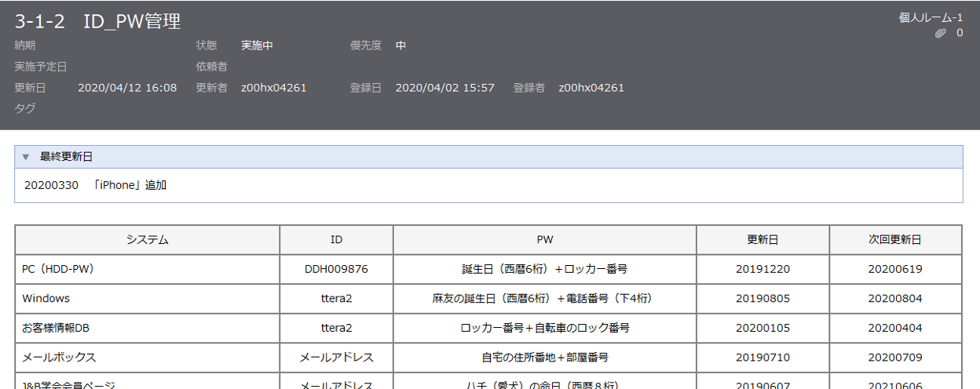Click the システム column header
This screenshot has height=389, width=980.
148,240
